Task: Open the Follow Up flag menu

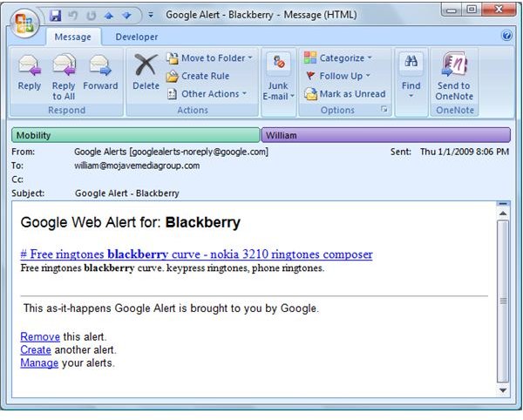Action: point(338,76)
